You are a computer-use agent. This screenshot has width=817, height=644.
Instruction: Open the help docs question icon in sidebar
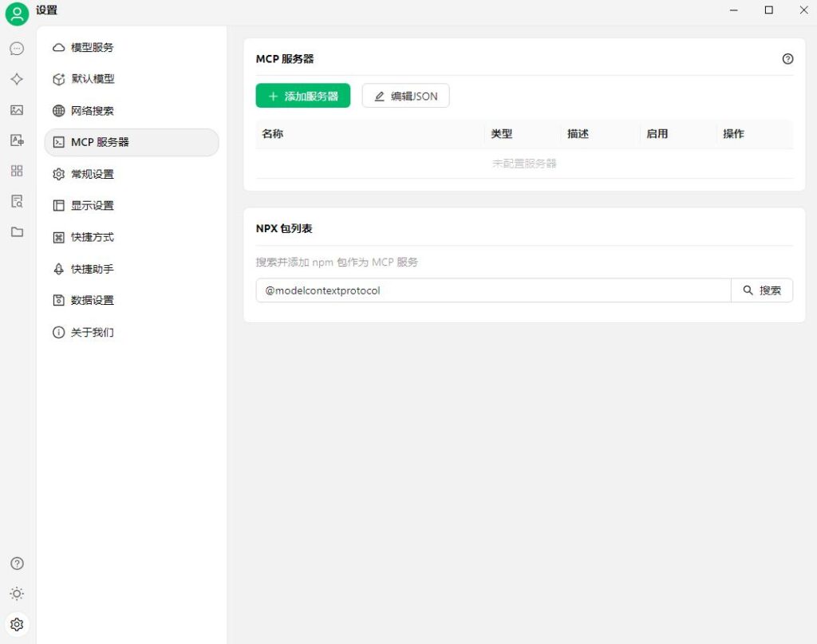17,563
